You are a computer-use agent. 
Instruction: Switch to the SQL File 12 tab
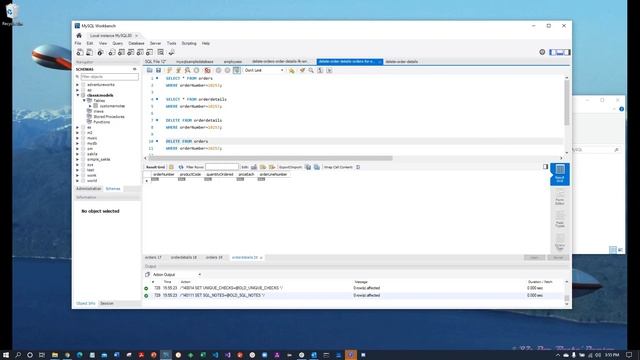[x=156, y=62]
